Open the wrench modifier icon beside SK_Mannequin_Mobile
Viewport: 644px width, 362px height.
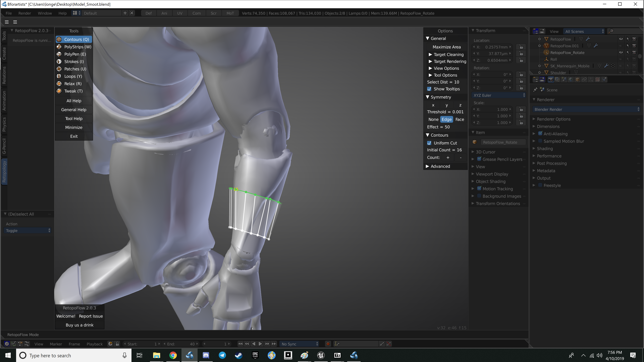click(607, 66)
